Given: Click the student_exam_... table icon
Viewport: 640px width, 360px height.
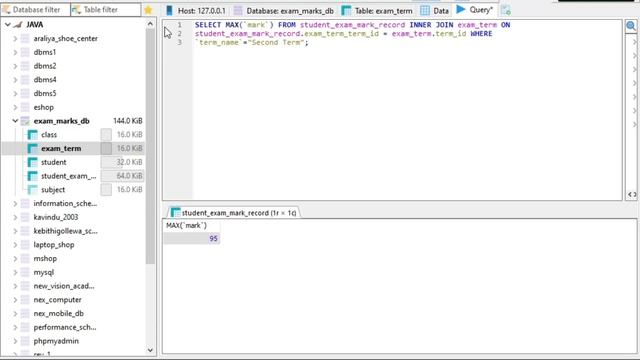Looking at the screenshot, I should click(32, 176).
